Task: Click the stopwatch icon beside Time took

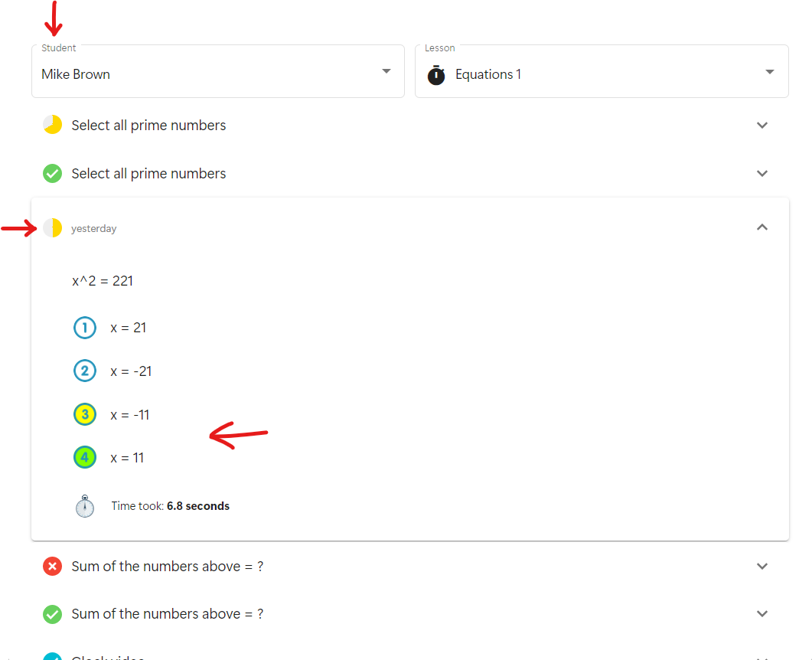Action: [x=85, y=506]
